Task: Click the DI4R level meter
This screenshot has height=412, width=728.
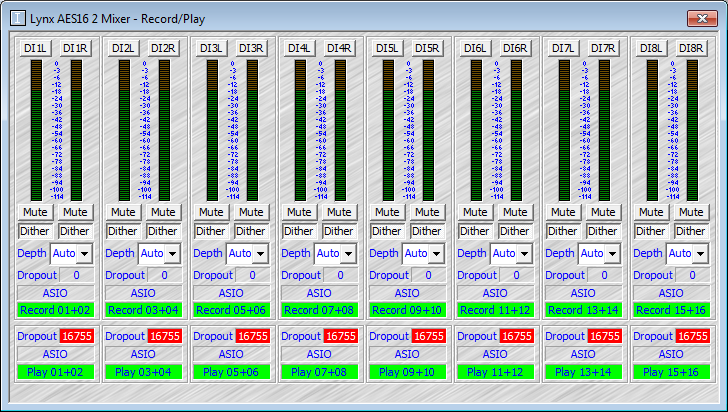Action: [340, 131]
